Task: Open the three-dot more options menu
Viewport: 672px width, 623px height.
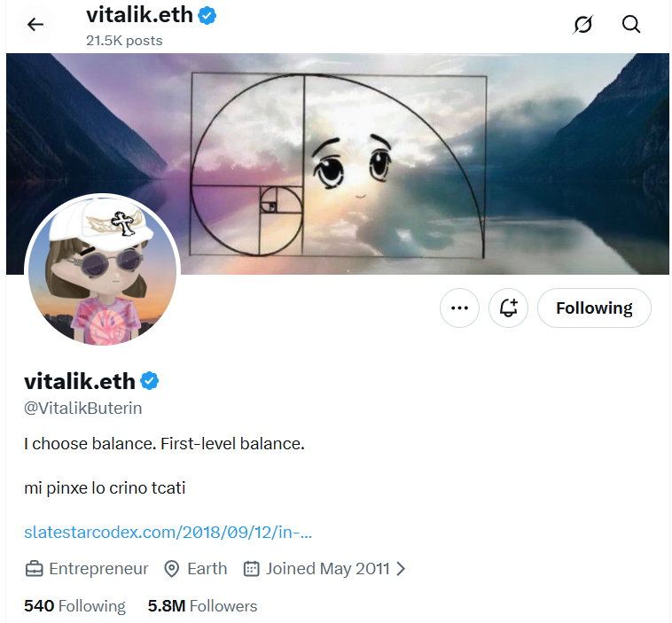Action: pos(459,308)
